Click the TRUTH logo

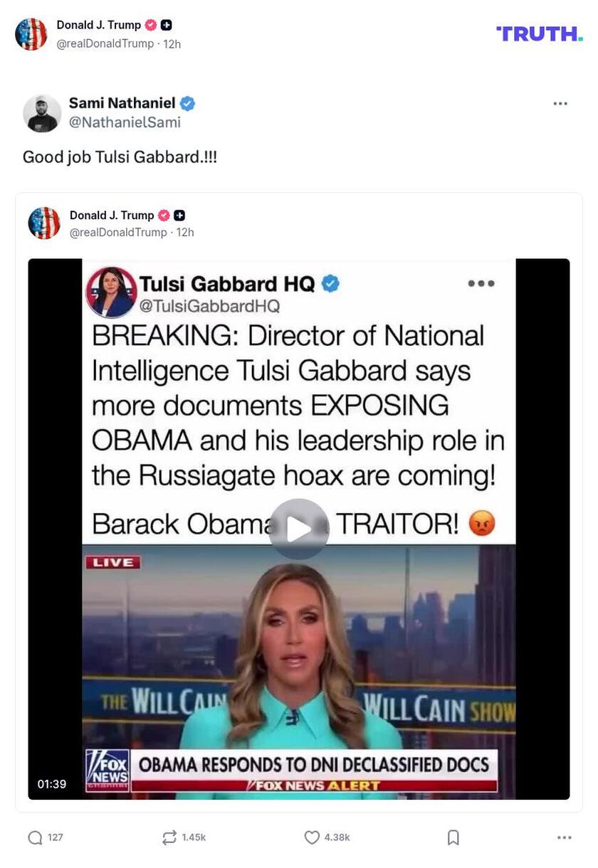click(x=540, y=33)
